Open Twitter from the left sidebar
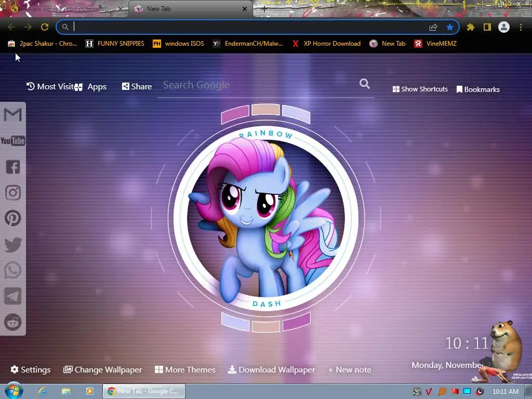The width and height of the screenshot is (532, 399). [x=13, y=244]
